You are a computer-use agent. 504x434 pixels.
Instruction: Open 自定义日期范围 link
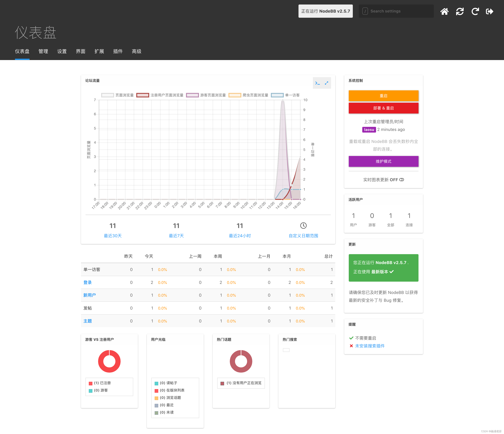[303, 236]
